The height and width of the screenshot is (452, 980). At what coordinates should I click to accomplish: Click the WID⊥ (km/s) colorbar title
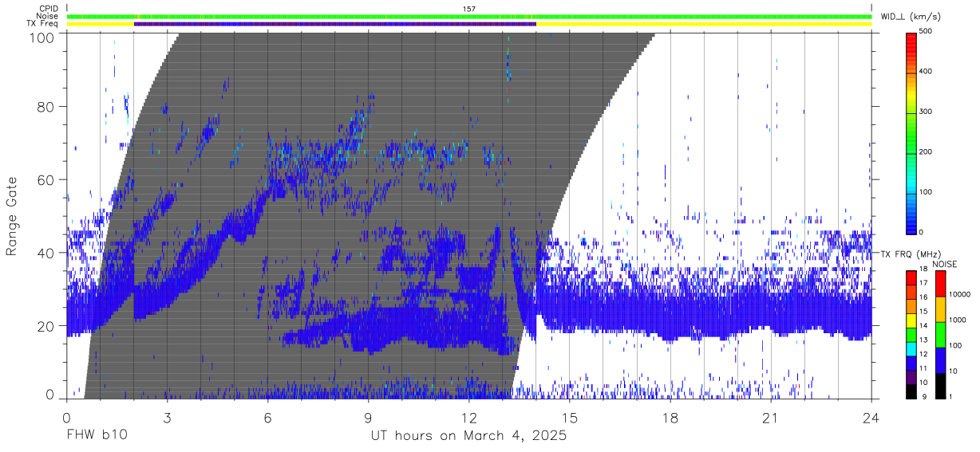913,16
